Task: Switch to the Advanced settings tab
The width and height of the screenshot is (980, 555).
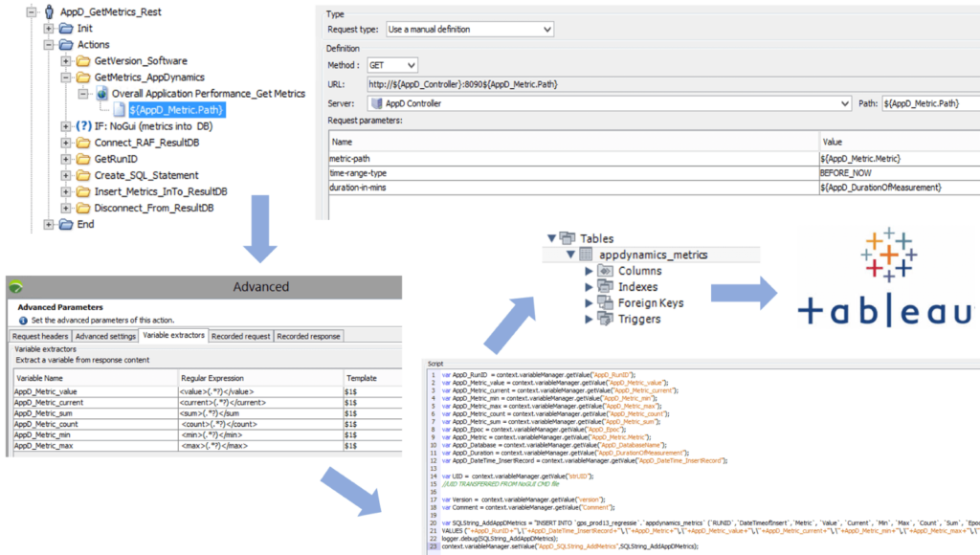Action: pyautogui.click(x=105, y=336)
